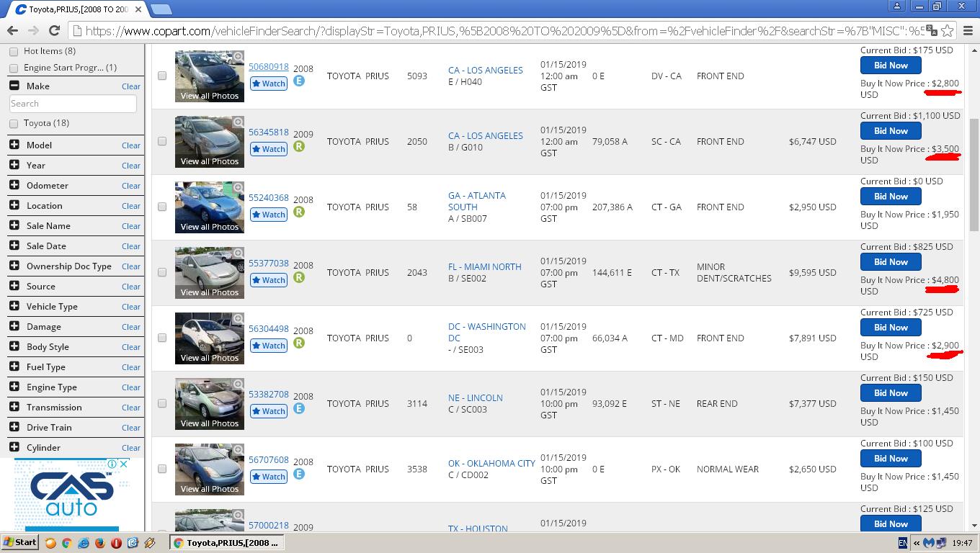Screen dimensions: 980x553
Task: Go back using the browser back arrow
Action: tap(12, 30)
